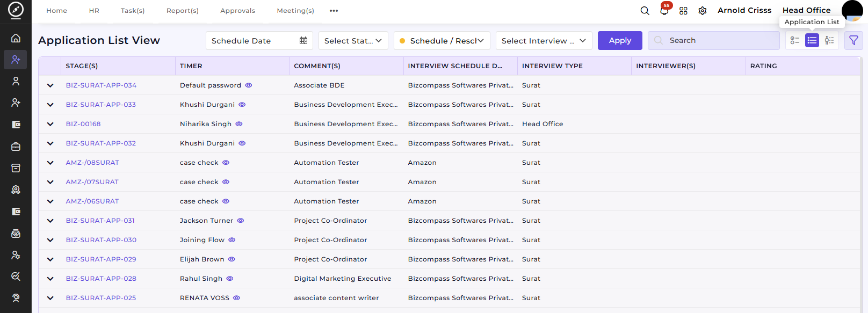This screenshot has width=868, height=313.
Task: View details eye for Jackson Turner
Action: click(241, 221)
